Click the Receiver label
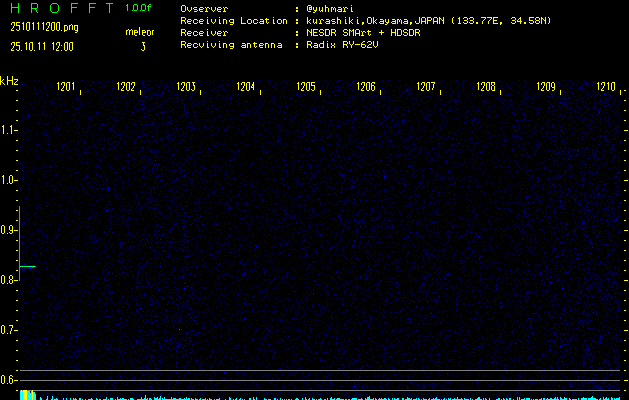This screenshot has height=400, width=629. (204, 32)
